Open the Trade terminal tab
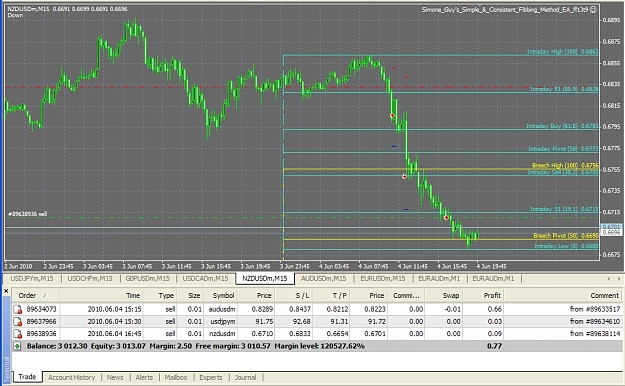The height and width of the screenshot is (386, 625). point(27,376)
